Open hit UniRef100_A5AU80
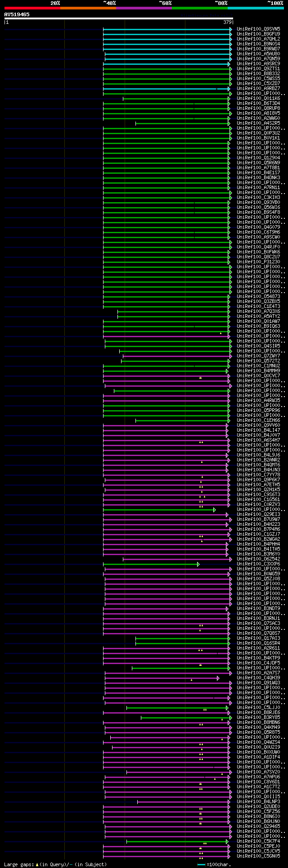Viewport: 288px width, 868px height. [x=258, y=54]
